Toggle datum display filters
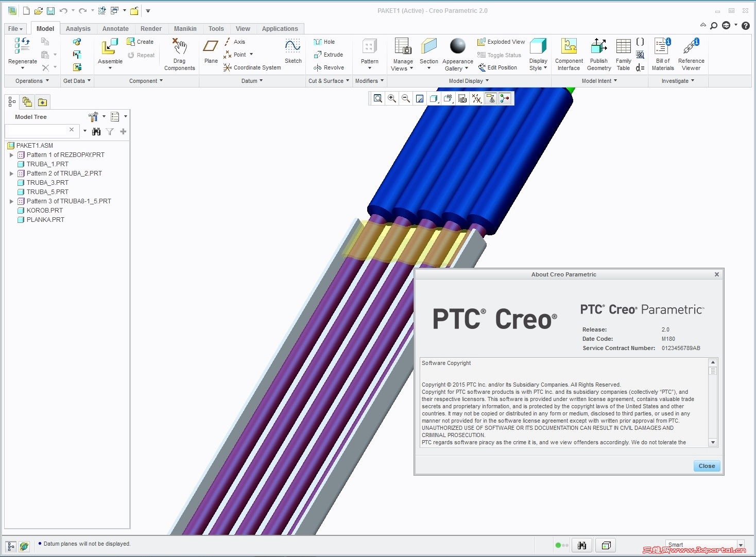 (x=477, y=98)
